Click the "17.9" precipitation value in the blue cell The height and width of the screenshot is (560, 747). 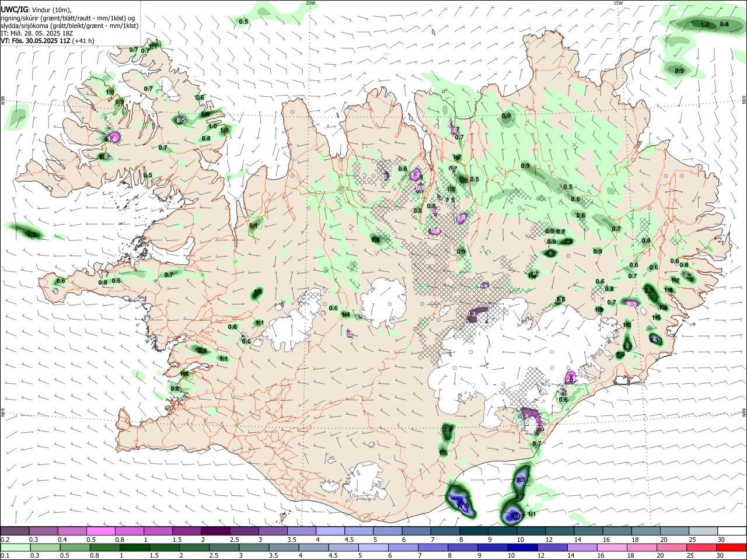click(x=463, y=506)
